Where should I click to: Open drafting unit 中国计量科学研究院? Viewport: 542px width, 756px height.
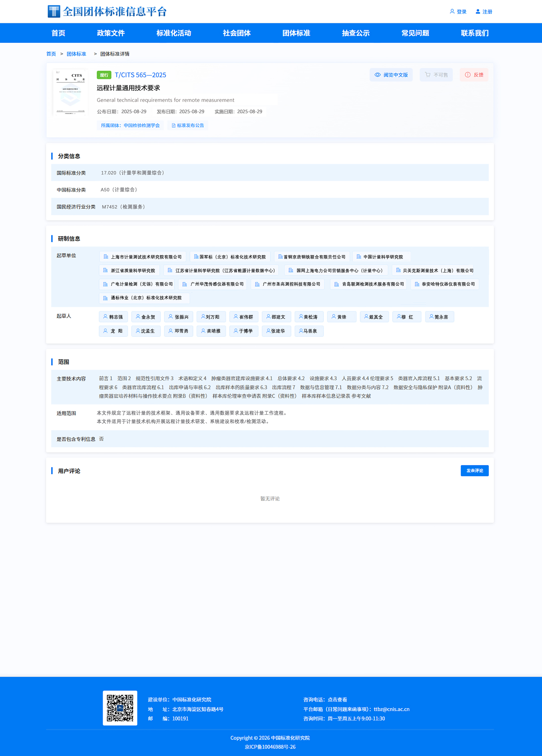[x=381, y=257]
